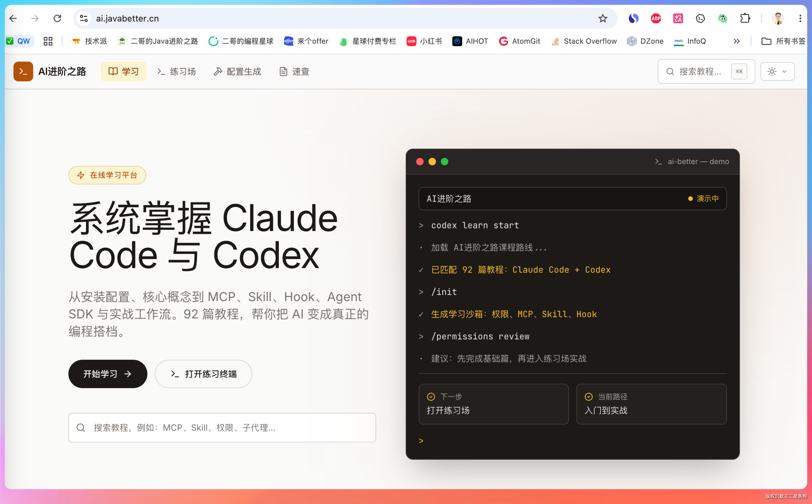The image size is (812, 504).
Task: Open the QW bookmark
Action: point(19,41)
